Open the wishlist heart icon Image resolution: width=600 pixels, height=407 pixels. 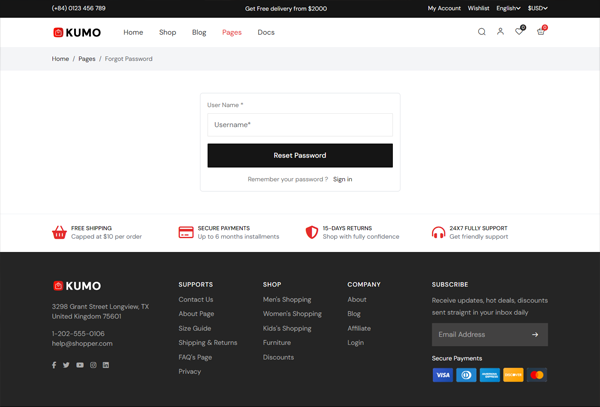click(x=519, y=32)
